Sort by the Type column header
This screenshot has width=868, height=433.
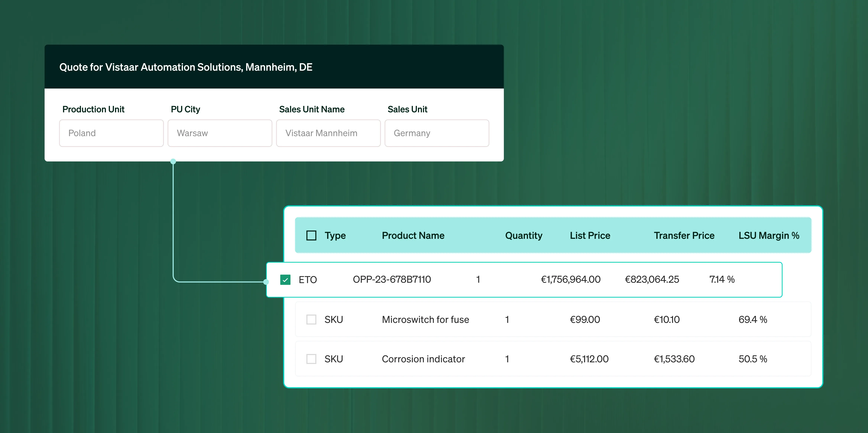click(335, 235)
